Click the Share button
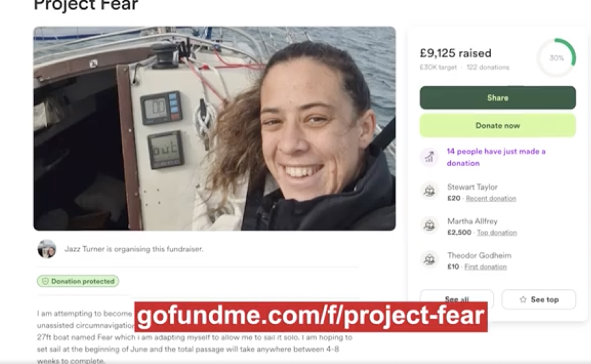 tap(498, 98)
